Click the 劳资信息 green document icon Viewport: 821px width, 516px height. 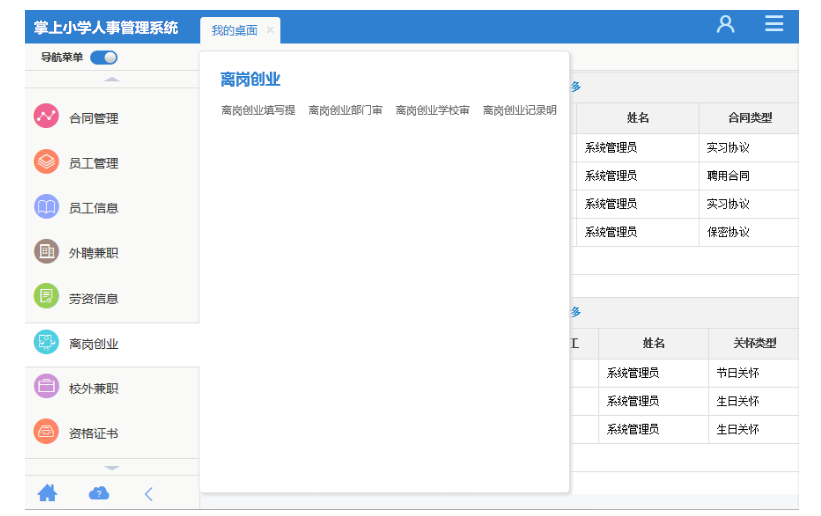point(46,297)
